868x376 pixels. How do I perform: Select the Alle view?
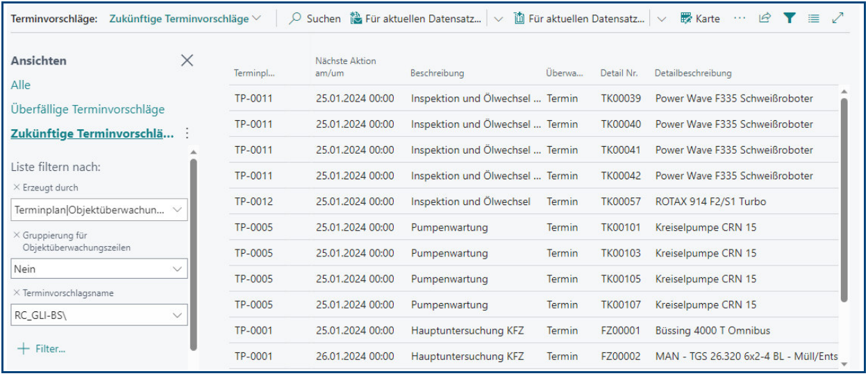21,85
